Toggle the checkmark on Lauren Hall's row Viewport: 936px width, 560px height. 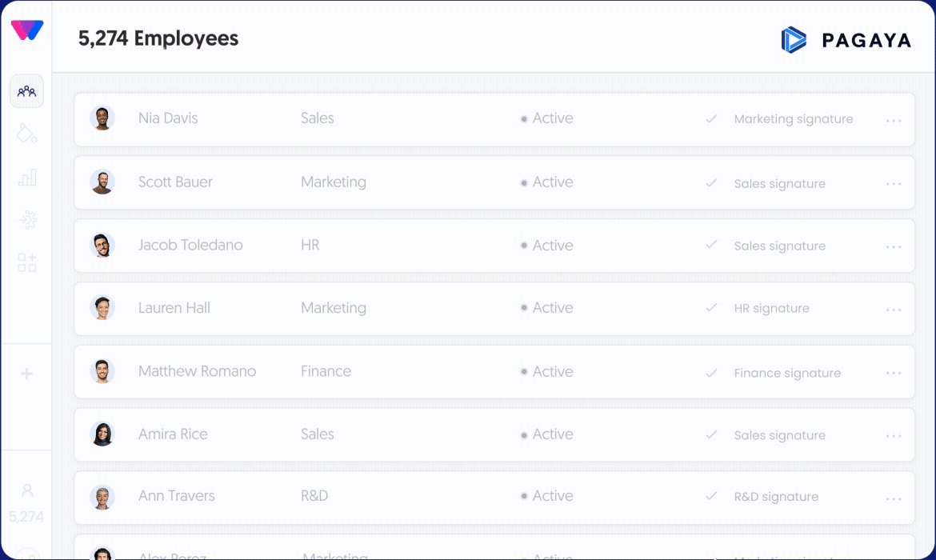710,308
